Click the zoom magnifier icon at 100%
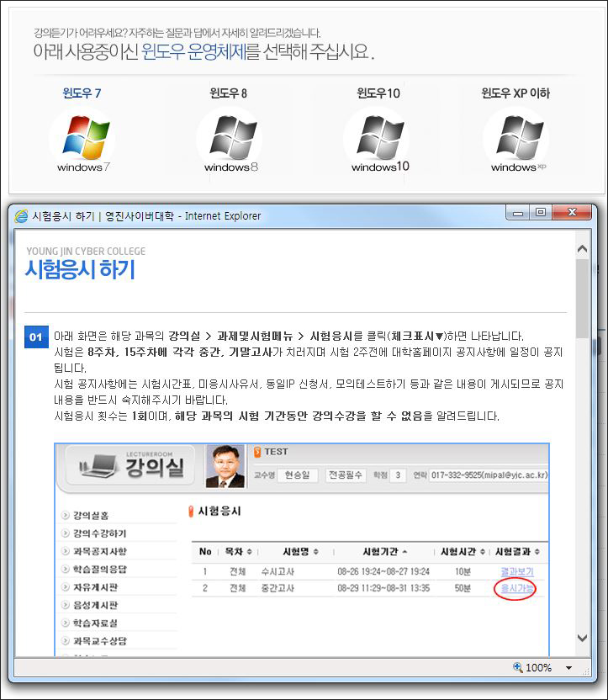608x700 pixels. (517, 667)
